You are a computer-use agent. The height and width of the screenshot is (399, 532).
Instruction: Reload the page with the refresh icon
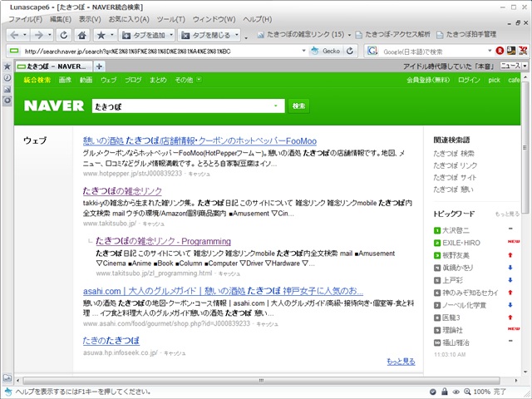click(x=63, y=36)
